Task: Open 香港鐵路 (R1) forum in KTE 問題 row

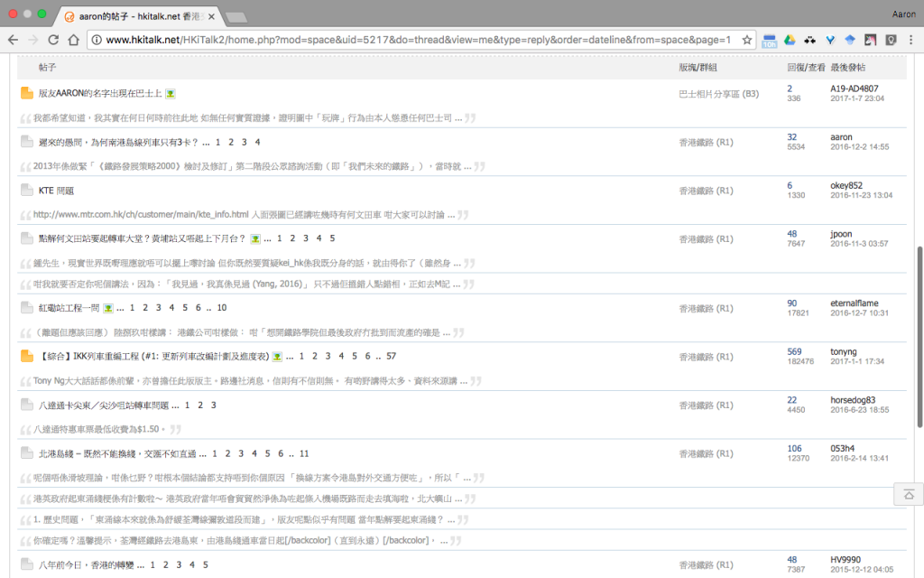Action: click(x=706, y=191)
